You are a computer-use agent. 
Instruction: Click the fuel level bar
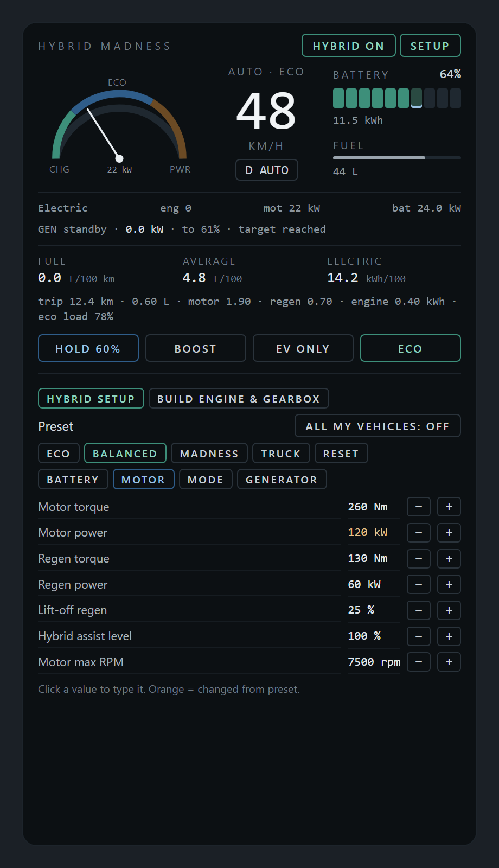[x=397, y=158]
